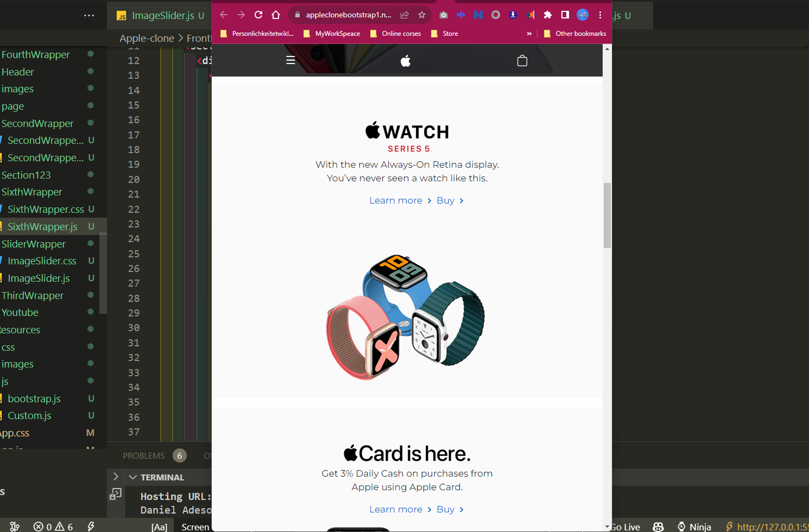Click the browser home icon

[276, 15]
